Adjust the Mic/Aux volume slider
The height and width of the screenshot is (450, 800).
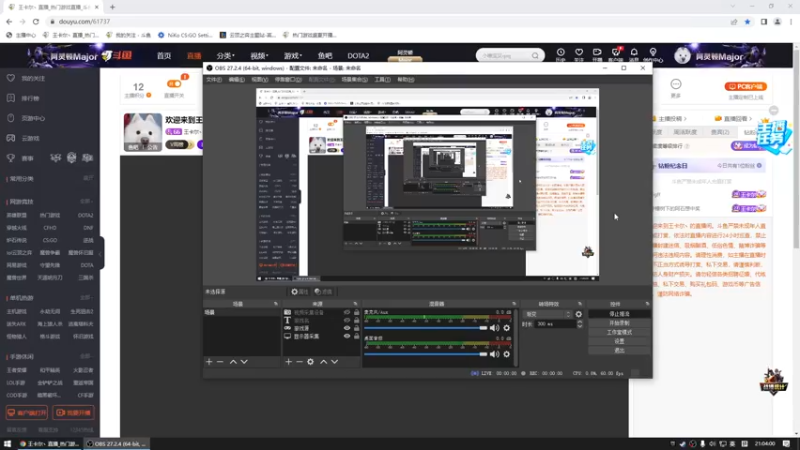click(x=426, y=328)
